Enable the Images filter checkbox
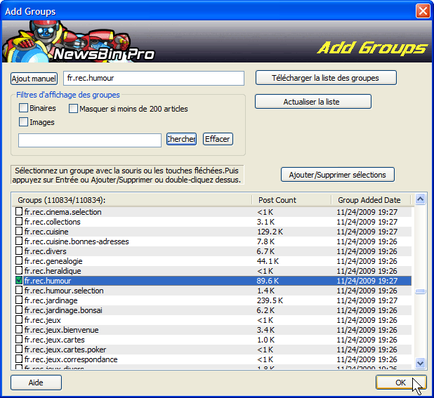This screenshot has height=398, width=434. pyautogui.click(x=23, y=122)
